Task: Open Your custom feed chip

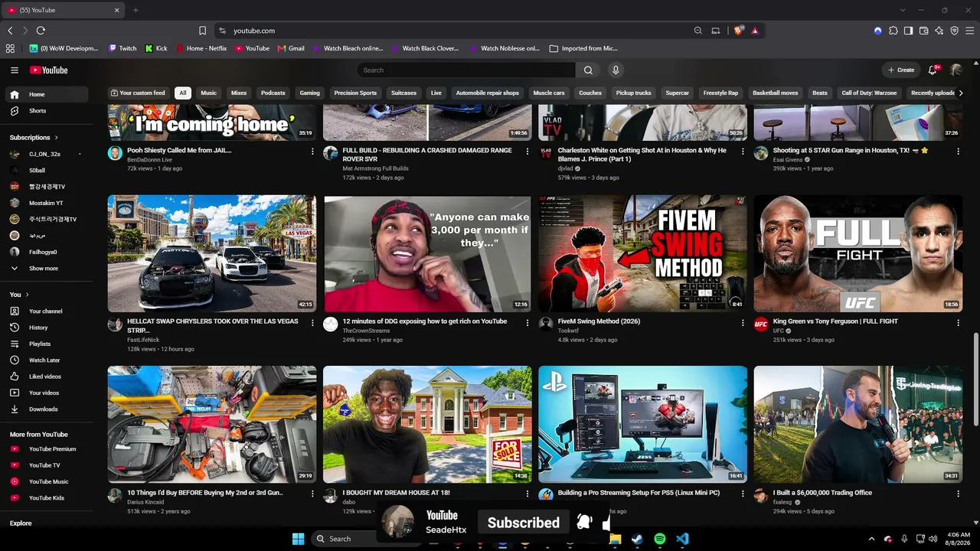Action: tap(138, 93)
